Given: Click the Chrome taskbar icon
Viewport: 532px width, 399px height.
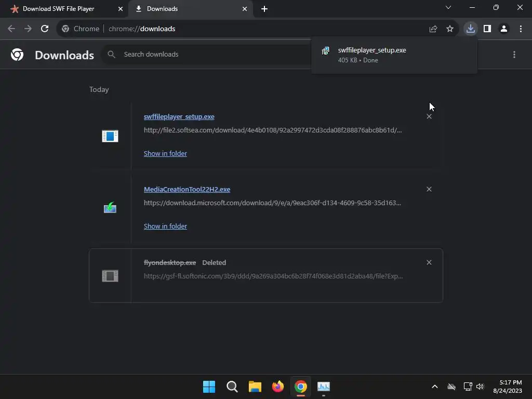Looking at the screenshot, I should (301, 387).
